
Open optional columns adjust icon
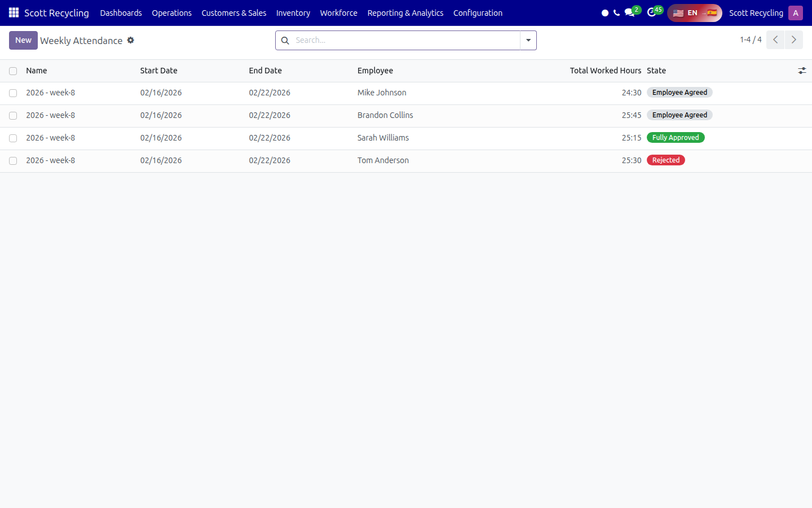pyautogui.click(x=802, y=71)
